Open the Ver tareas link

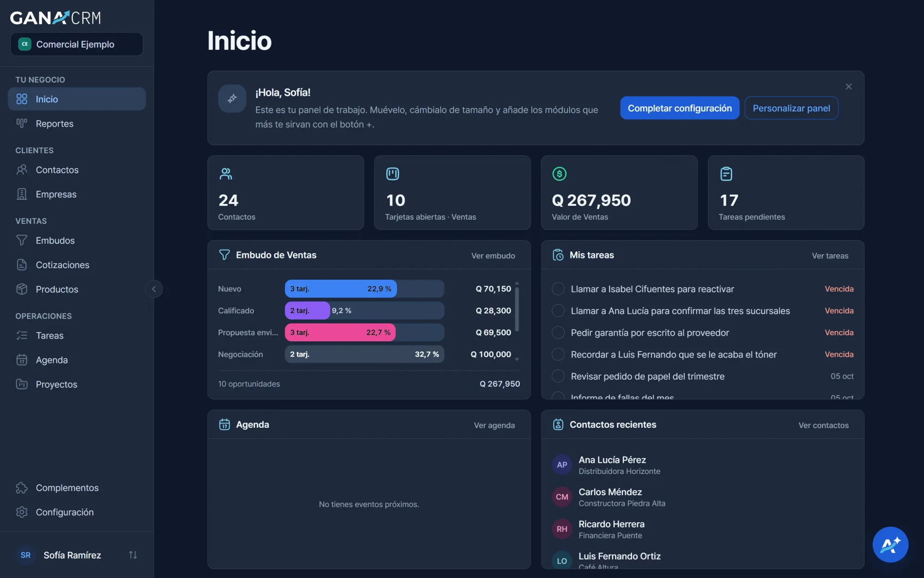[x=830, y=256]
